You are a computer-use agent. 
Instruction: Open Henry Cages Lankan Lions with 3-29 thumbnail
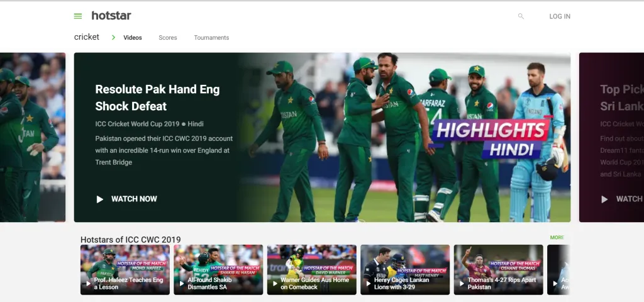[x=405, y=269]
